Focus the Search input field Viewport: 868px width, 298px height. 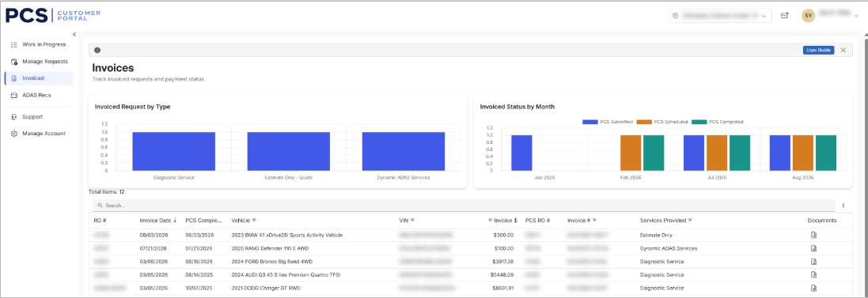[x=464, y=205]
